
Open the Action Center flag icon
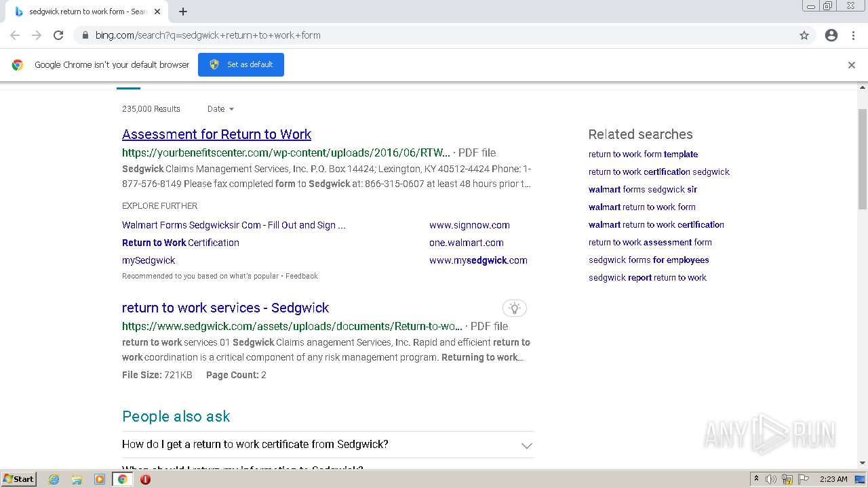(804, 479)
